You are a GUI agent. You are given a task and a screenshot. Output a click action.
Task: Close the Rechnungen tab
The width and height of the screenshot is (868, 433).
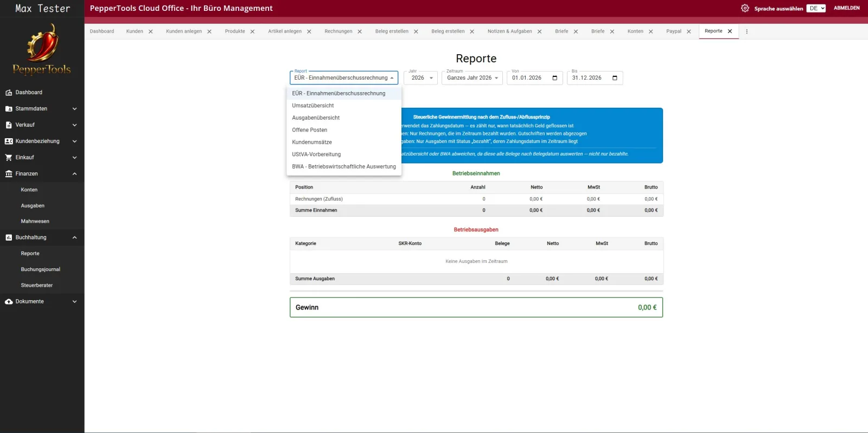359,31
